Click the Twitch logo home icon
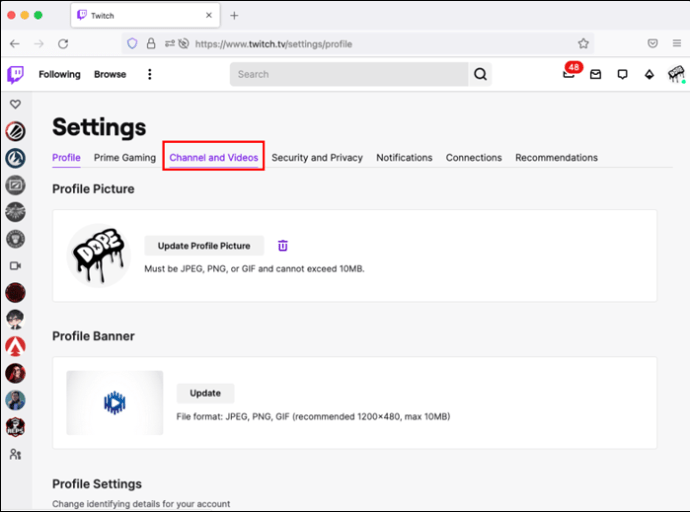 pyautogui.click(x=15, y=74)
